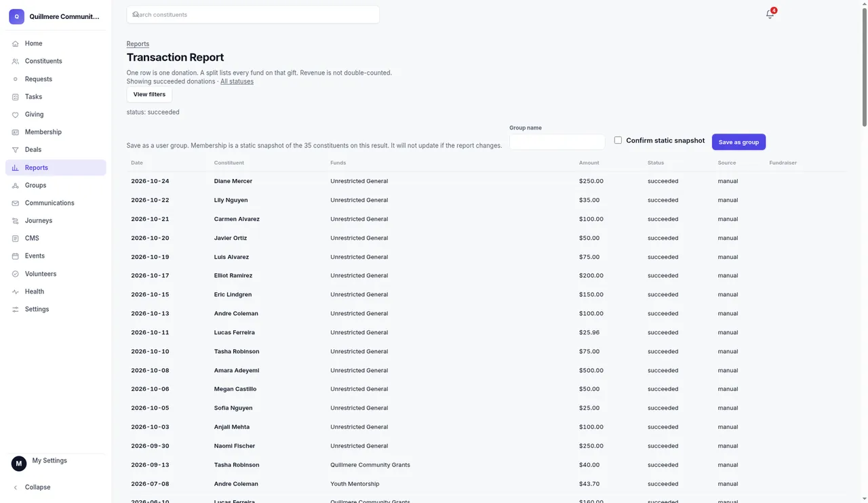This screenshot has width=868, height=503.
Task: Open the Constituents menu item
Action: [x=56, y=61]
